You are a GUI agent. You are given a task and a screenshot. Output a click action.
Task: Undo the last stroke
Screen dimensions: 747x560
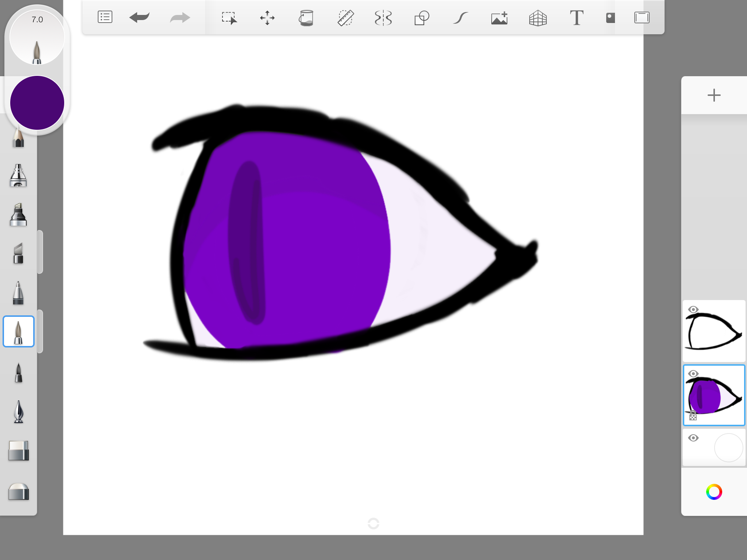click(139, 17)
